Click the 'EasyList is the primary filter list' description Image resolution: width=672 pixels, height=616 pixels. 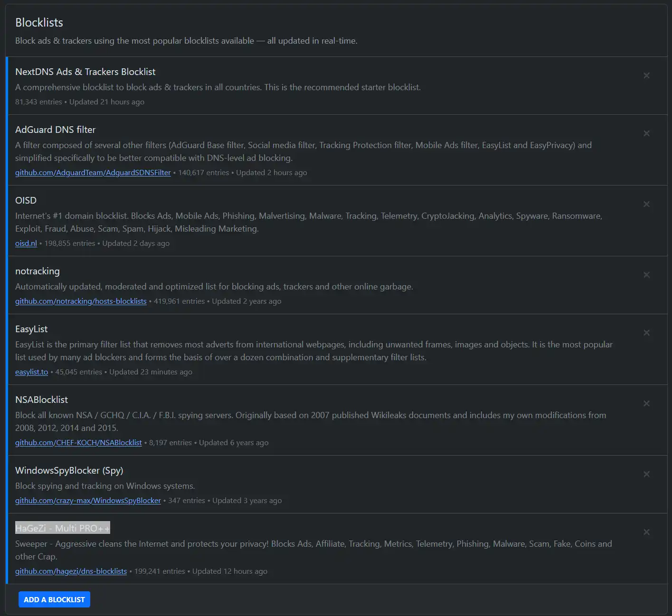[x=314, y=351]
